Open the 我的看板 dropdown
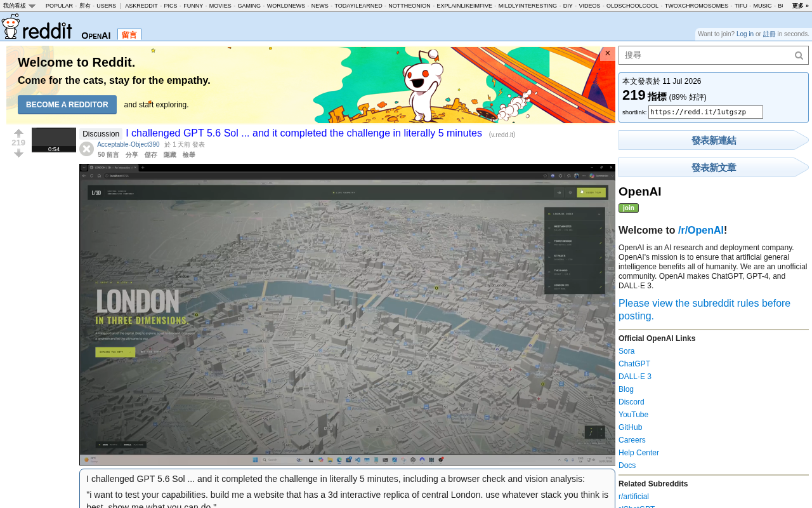 point(19,6)
